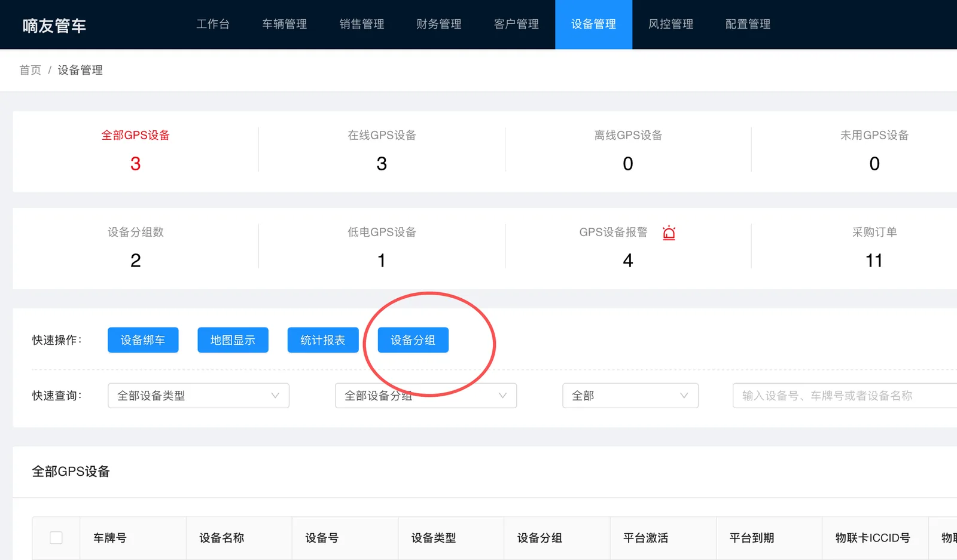Open the 风控管理 menu
This screenshot has height=560, width=957.
670,24
